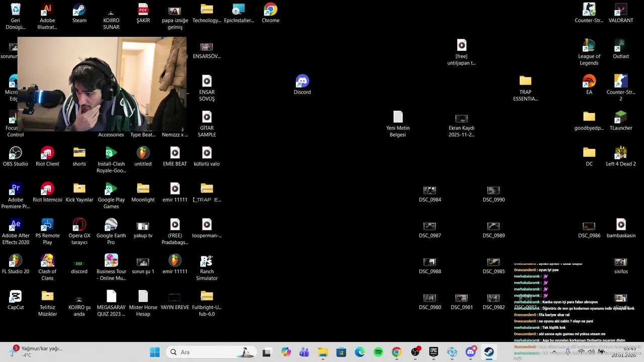Select the Riot İstemcisi shortcut
The image size is (644, 362).
47,193
